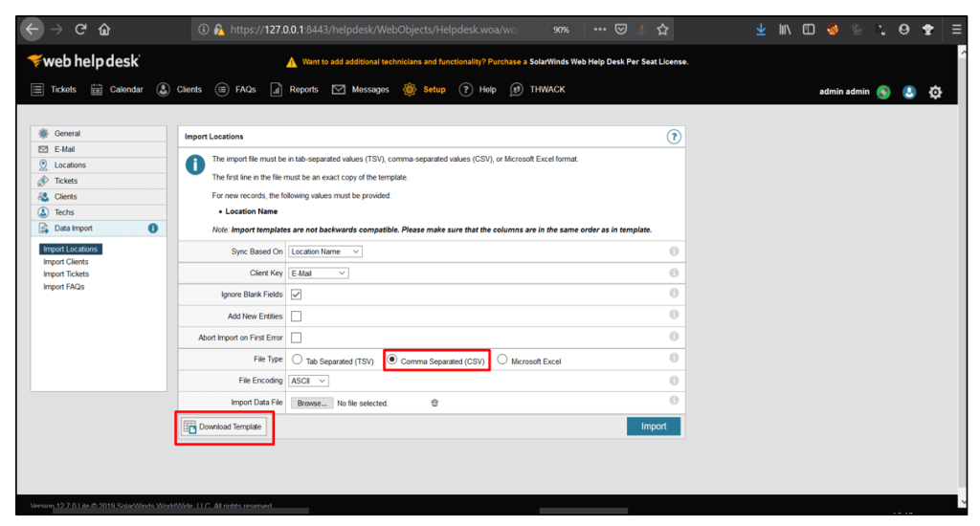
Task: Open Firefox hamburger menu
Action: 956,30
